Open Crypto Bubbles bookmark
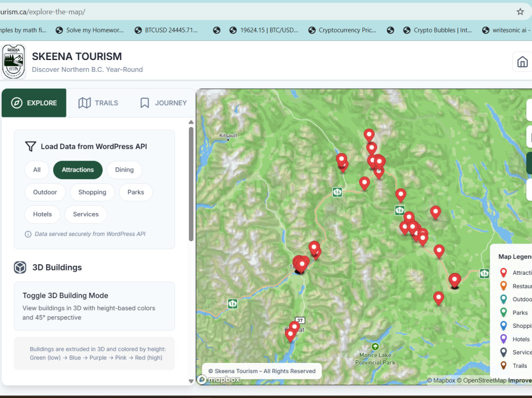The height and width of the screenshot is (398, 532). (x=438, y=30)
